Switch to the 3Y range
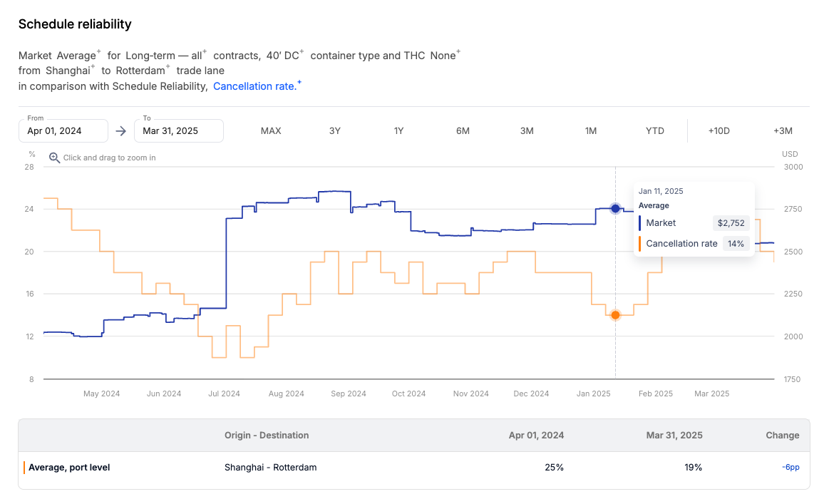 (335, 130)
